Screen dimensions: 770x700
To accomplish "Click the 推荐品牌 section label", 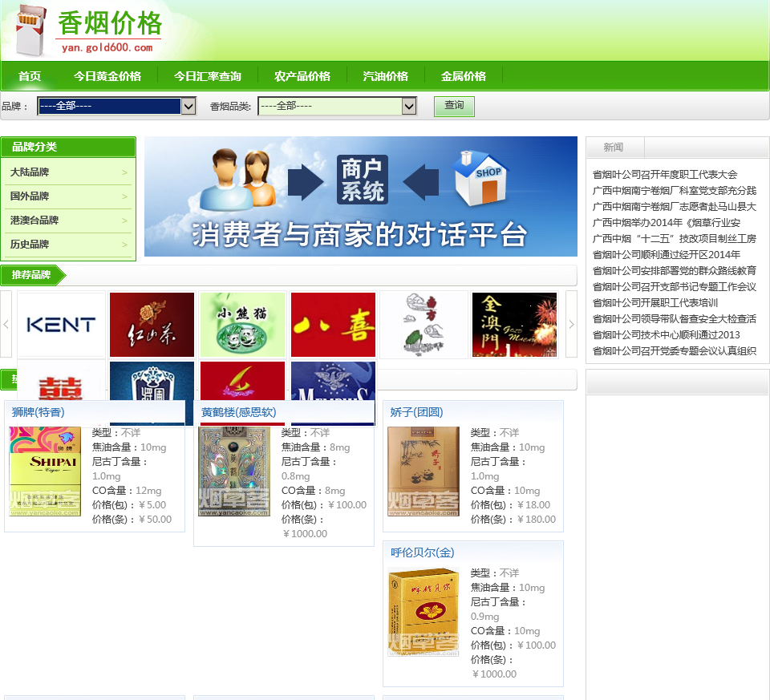I will 31,275.
